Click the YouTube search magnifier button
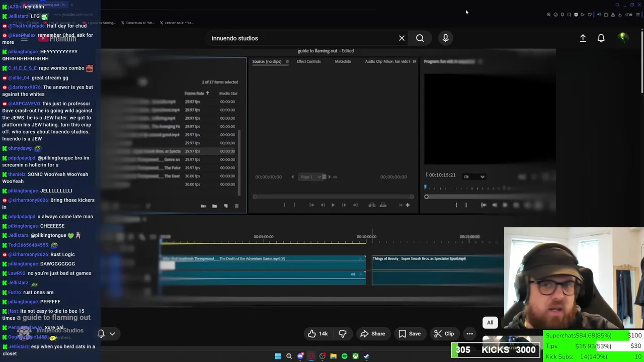644x362 pixels. [420, 38]
